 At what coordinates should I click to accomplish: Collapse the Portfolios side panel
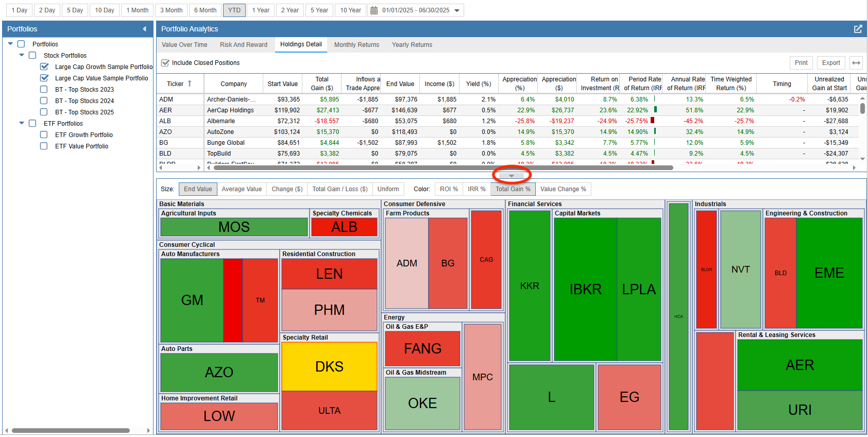coord(144,29)
